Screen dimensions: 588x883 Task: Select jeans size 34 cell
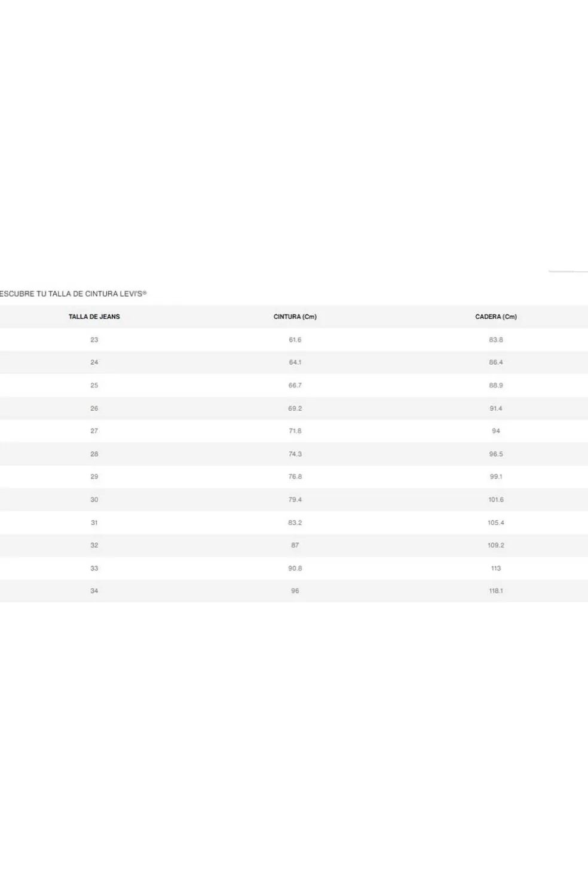pyautogui.click(x=94, y=591)
